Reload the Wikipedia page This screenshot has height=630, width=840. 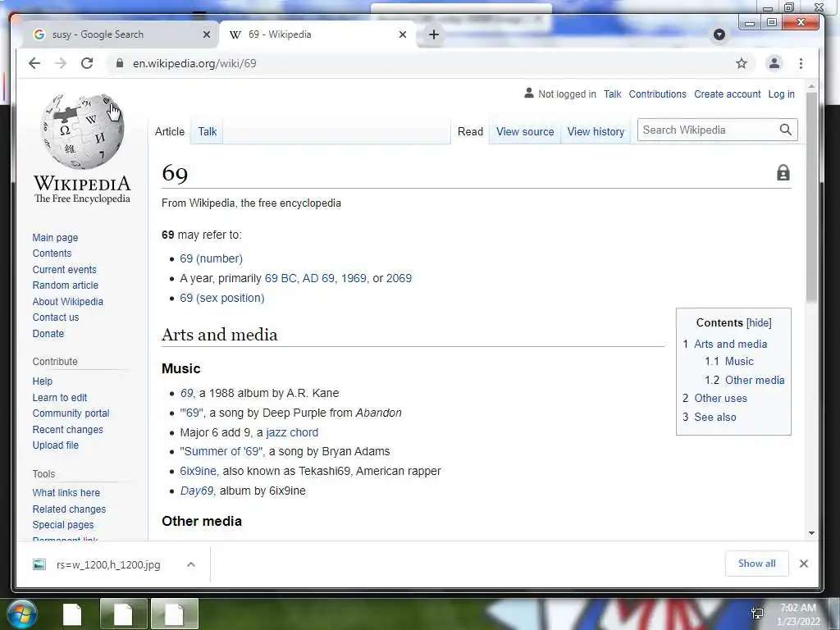click(x=87, y=63)
